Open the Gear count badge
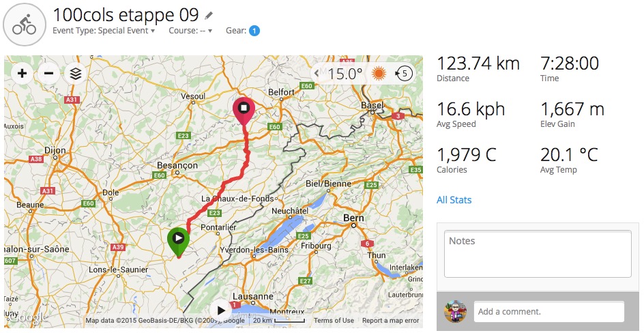Screen dimensions: 644x333 pyautogui.click(x=254, y=31)
